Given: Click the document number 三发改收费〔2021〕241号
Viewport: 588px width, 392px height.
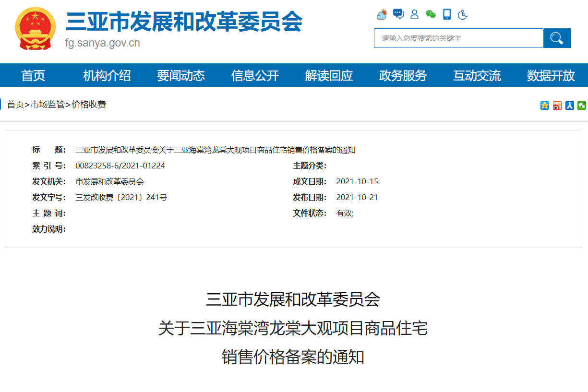Looking at the screenshot, I should pyautogui.click(x=121, y=198).
